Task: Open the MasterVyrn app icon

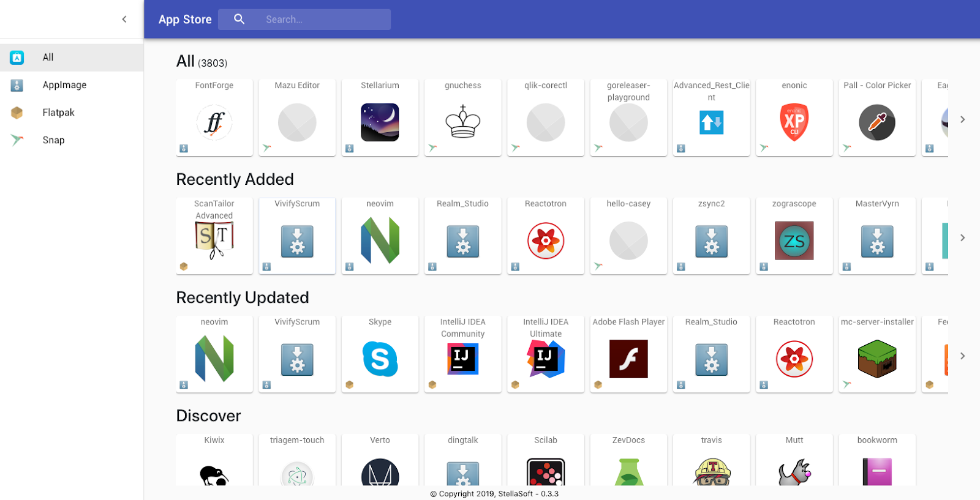Action: coord(877,241)
